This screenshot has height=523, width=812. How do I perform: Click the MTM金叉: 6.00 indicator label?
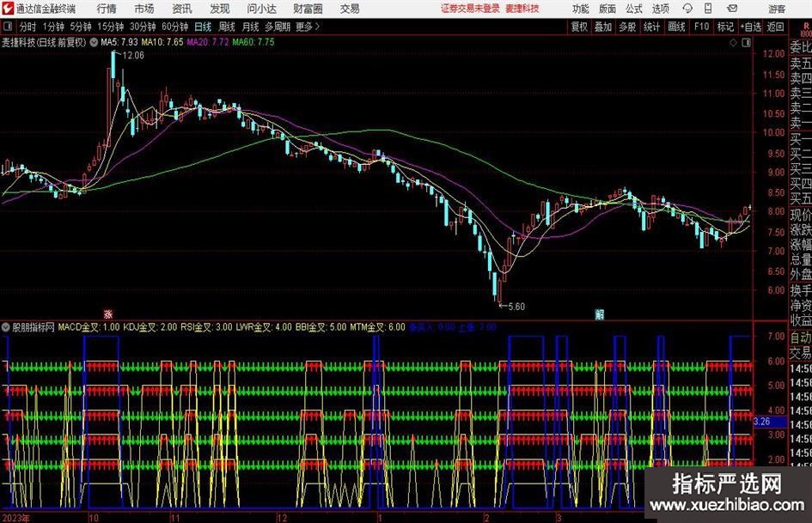tap(377, 327)
